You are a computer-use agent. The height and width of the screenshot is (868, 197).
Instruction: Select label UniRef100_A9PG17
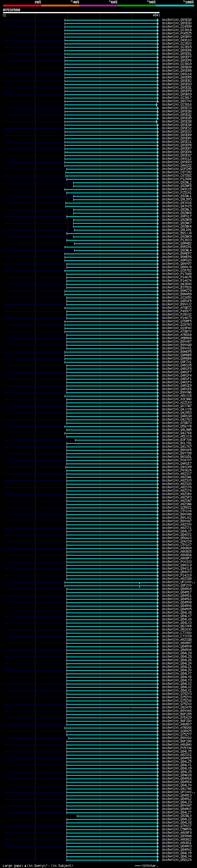pos(177,216)
